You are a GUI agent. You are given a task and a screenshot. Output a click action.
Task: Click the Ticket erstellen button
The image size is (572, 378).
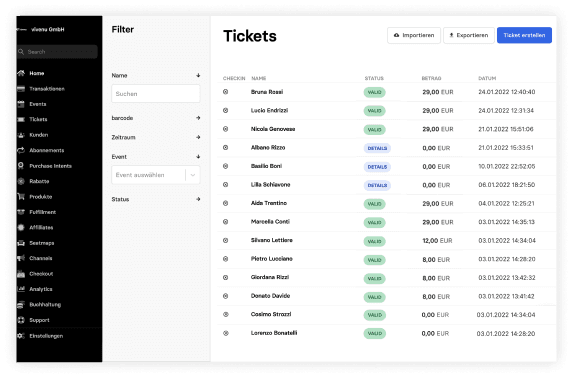pos(524,35)
